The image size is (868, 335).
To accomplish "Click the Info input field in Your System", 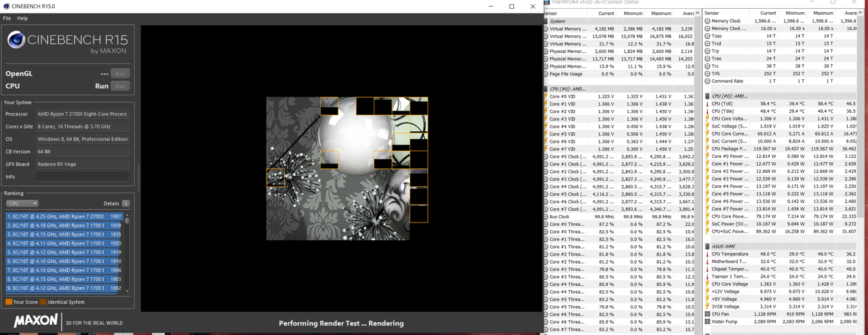I will coord(82,176).
